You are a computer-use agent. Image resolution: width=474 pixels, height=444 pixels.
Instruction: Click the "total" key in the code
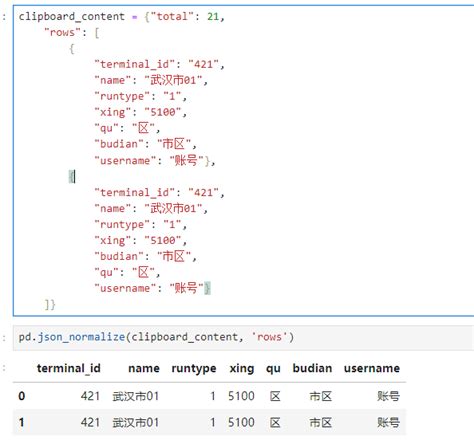(x=172, y=16)
